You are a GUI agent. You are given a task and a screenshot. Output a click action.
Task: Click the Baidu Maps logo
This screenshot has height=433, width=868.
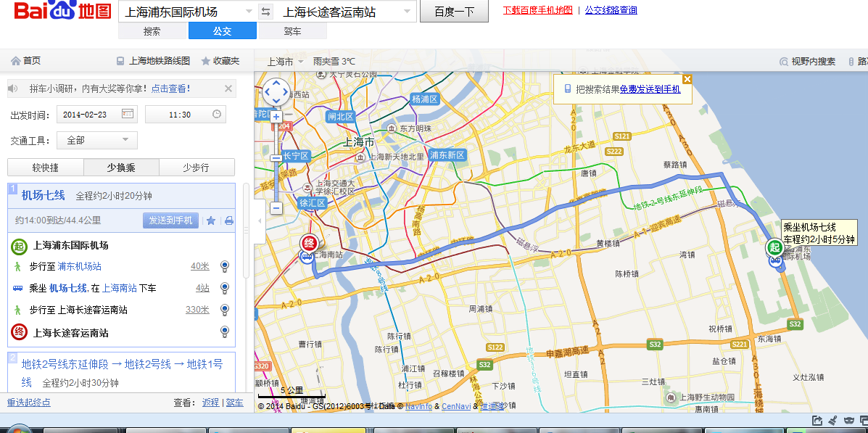click(x=62, y=11)
